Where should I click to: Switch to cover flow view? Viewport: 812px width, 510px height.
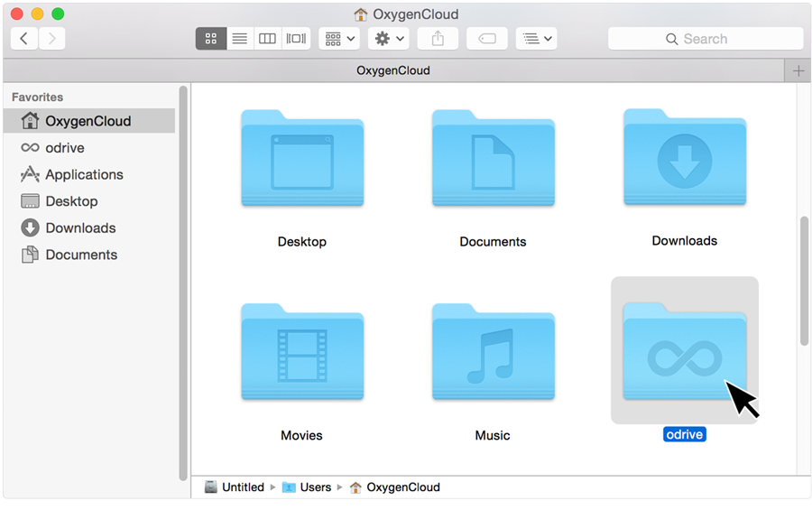click(x=296, y=38)
